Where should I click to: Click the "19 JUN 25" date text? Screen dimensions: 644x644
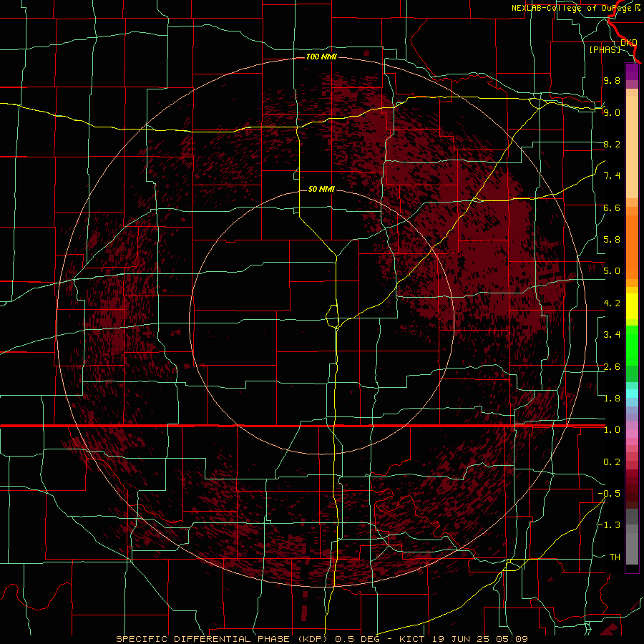click(x=459, y=639)
